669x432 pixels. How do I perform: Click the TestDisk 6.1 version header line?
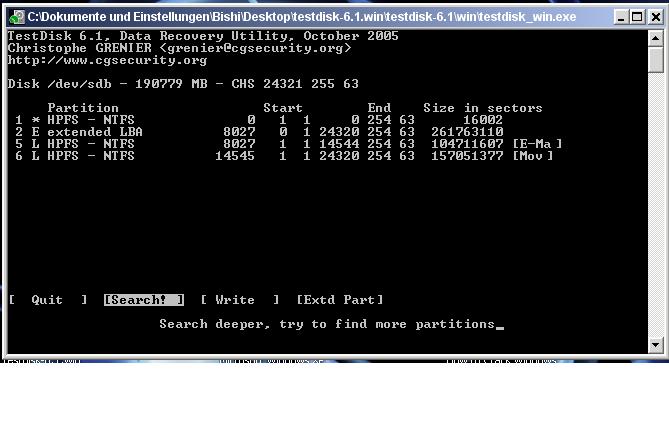click(203, 36)
